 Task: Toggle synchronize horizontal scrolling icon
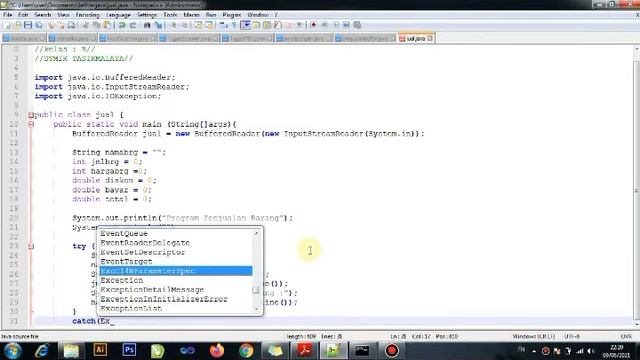[x=209, y=25]
